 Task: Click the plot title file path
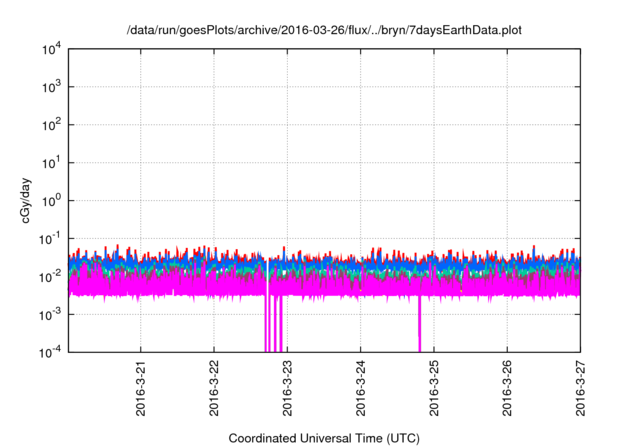click(x=324, y=30)
